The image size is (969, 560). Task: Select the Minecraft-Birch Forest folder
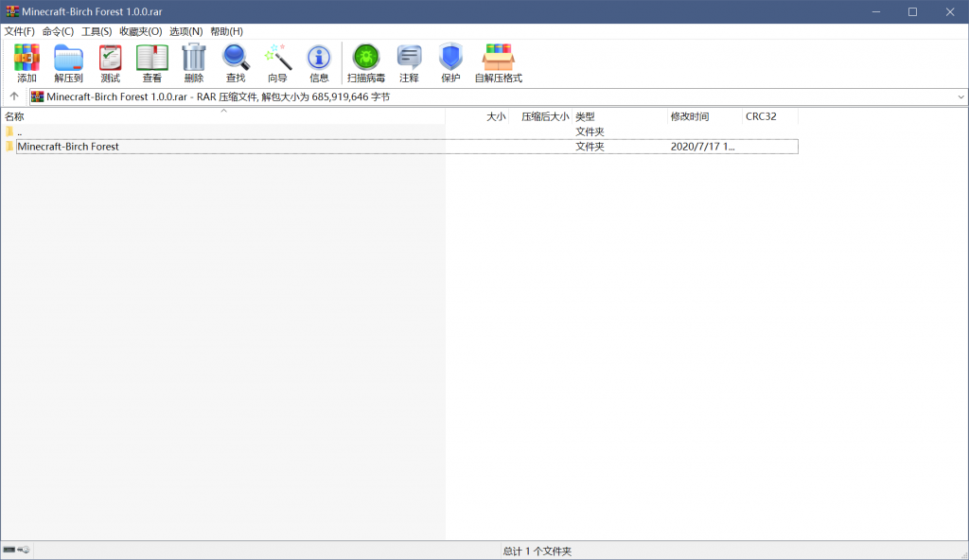click(x=68, y=147)
